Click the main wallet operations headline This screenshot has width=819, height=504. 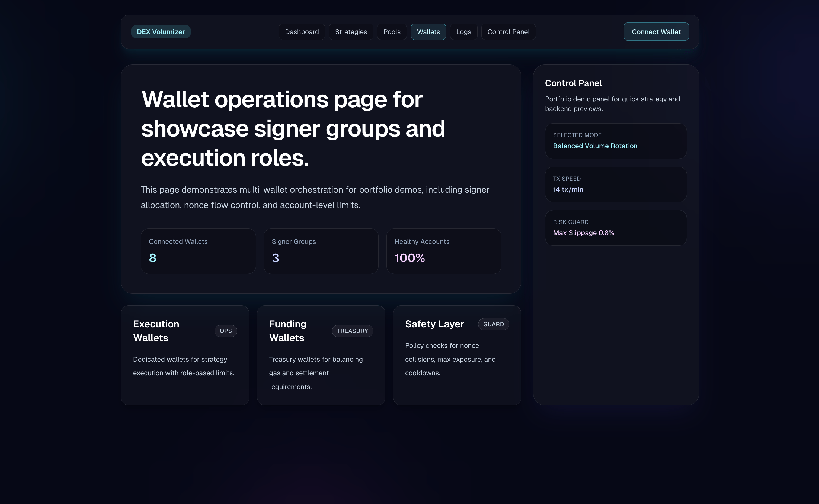coord(293,128)
